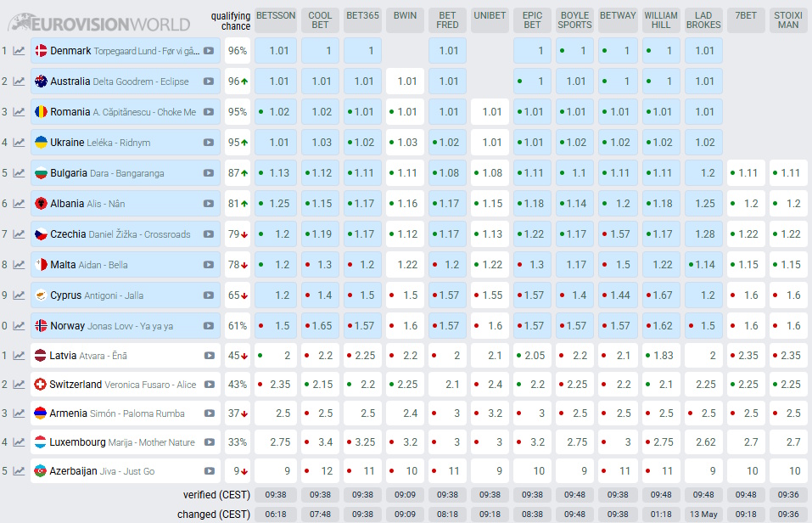Open Cyprus's odds history chart icon

click(x=19, y=295)
